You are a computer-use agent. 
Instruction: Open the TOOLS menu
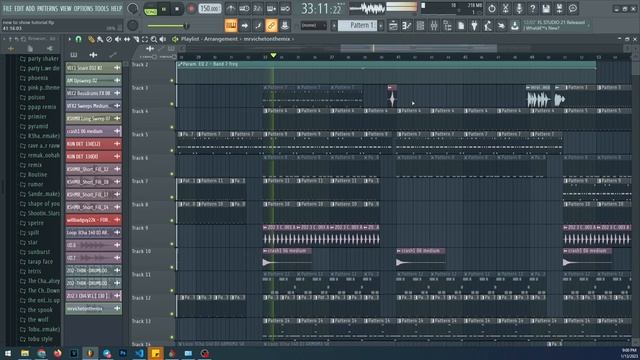pyautogui.click(x=102, y=8)
